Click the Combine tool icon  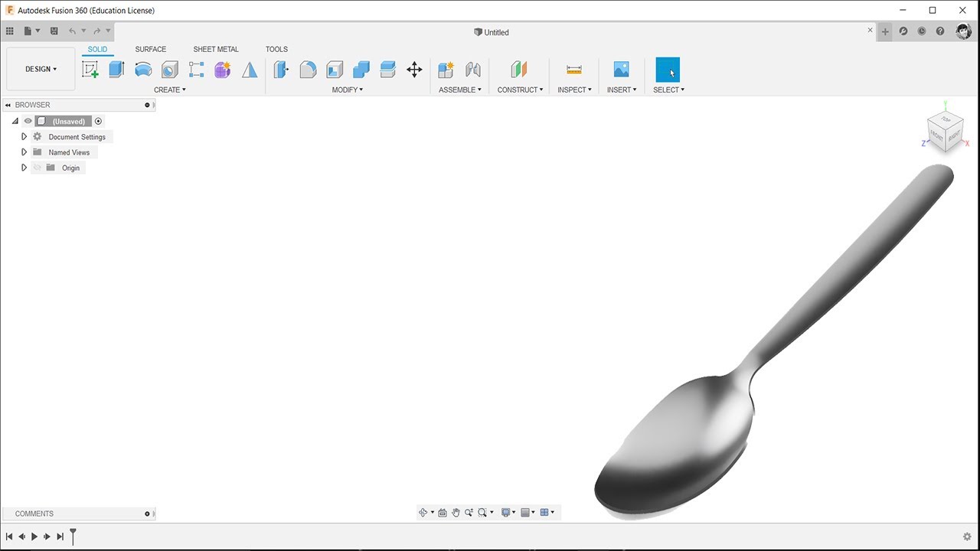(361, 70)
